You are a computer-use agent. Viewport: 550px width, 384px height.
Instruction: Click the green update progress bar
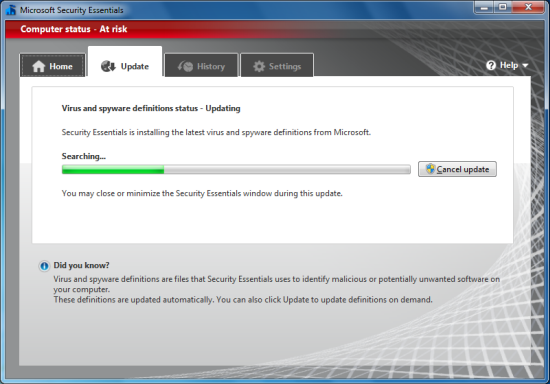236,169
